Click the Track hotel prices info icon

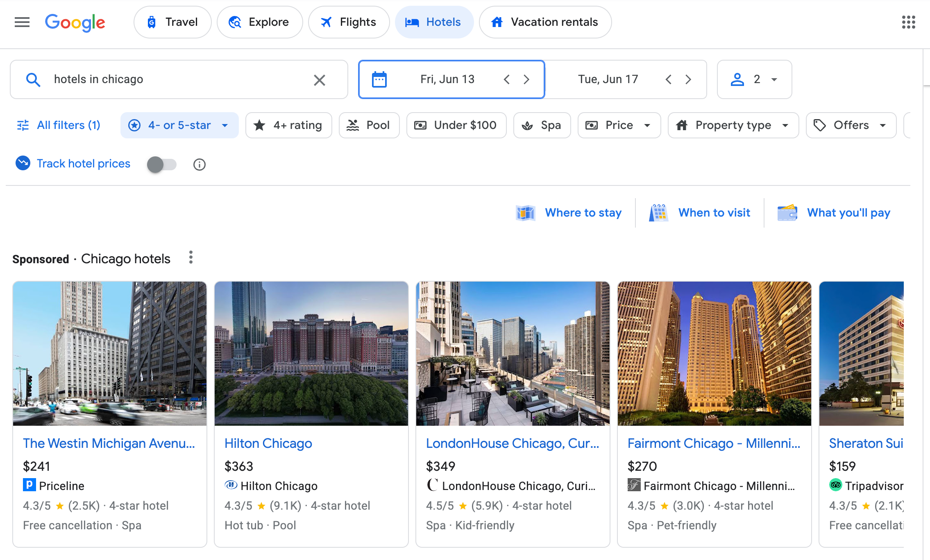(x=199, y=165)
